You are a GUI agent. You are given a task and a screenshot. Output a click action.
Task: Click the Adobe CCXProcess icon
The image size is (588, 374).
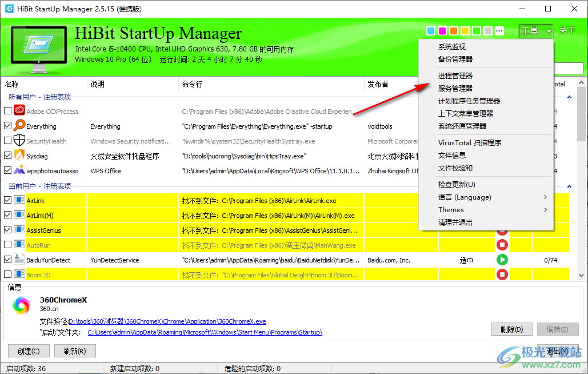click(19, 110)
